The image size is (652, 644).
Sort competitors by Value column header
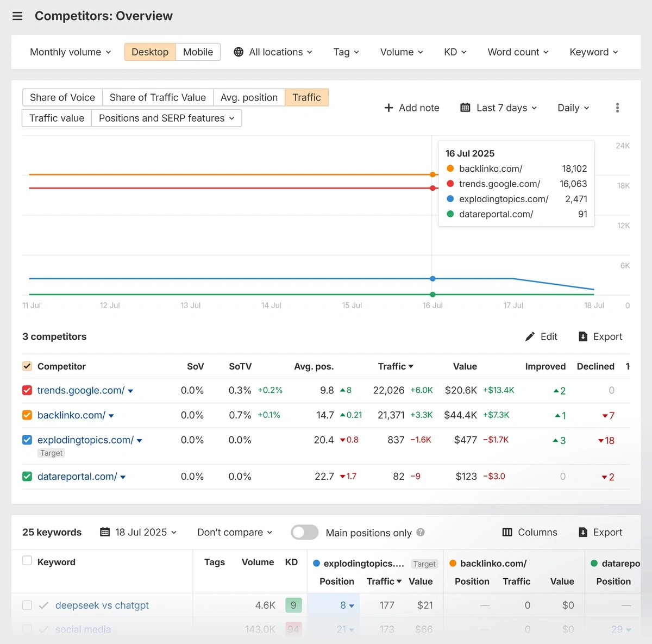465,366
